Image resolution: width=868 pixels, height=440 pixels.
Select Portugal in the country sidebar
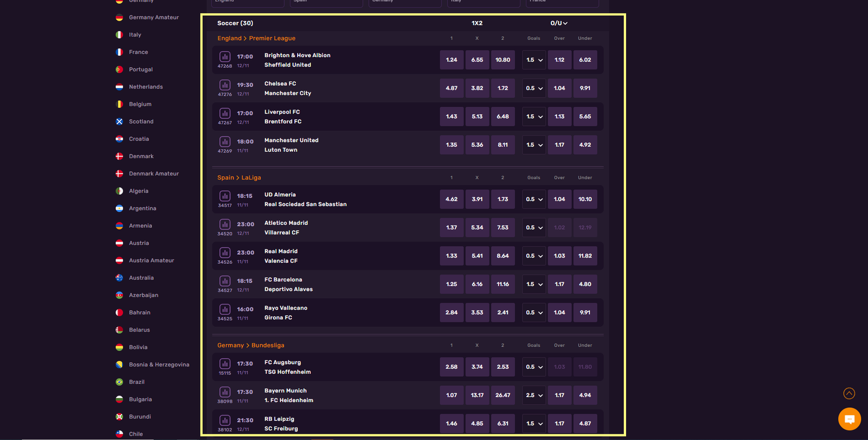point(141,69)
